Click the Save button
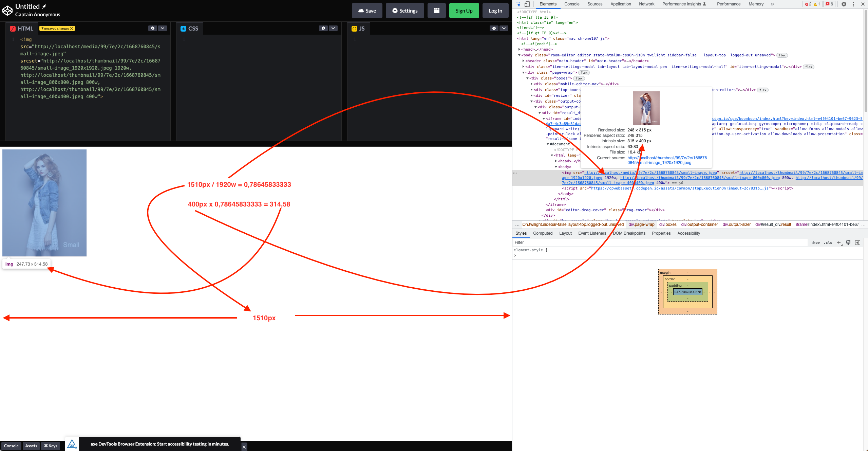 click(367, 11)
